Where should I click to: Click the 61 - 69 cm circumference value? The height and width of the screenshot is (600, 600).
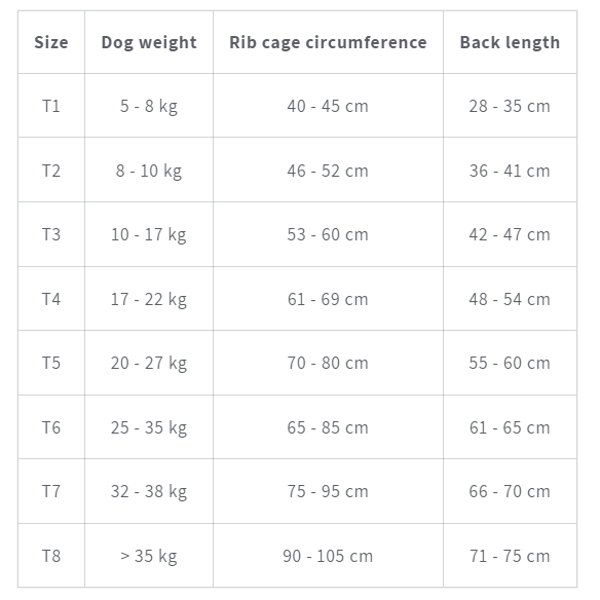coord(328,299)
